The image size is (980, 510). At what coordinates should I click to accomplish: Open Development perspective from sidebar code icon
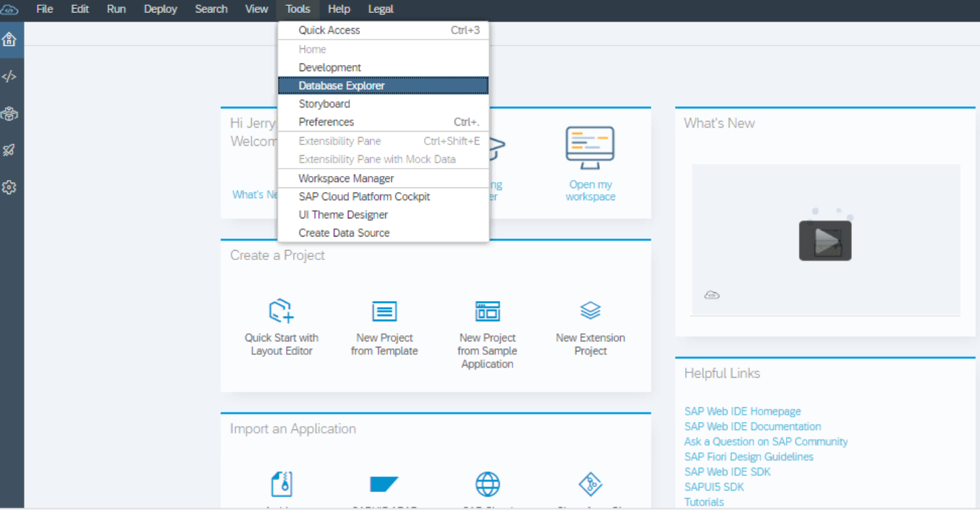9,77
